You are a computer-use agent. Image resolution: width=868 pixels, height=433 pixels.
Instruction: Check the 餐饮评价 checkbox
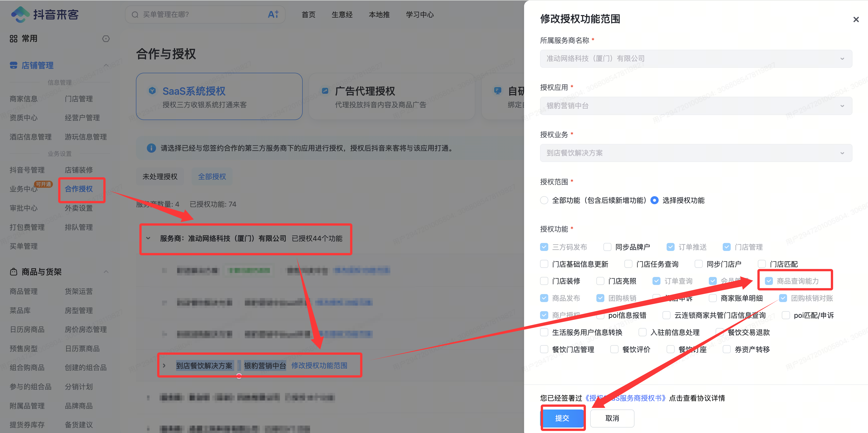[x=614, y=350]
